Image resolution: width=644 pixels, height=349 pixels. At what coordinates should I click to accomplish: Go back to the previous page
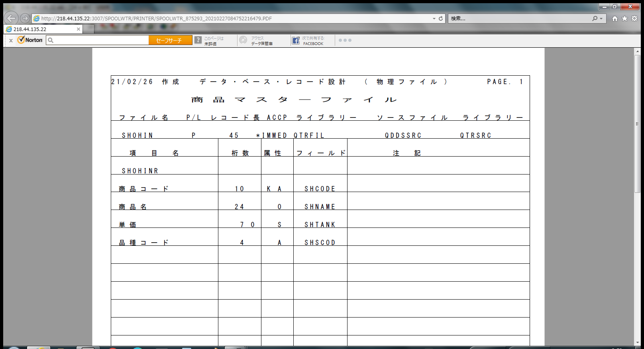11,18
